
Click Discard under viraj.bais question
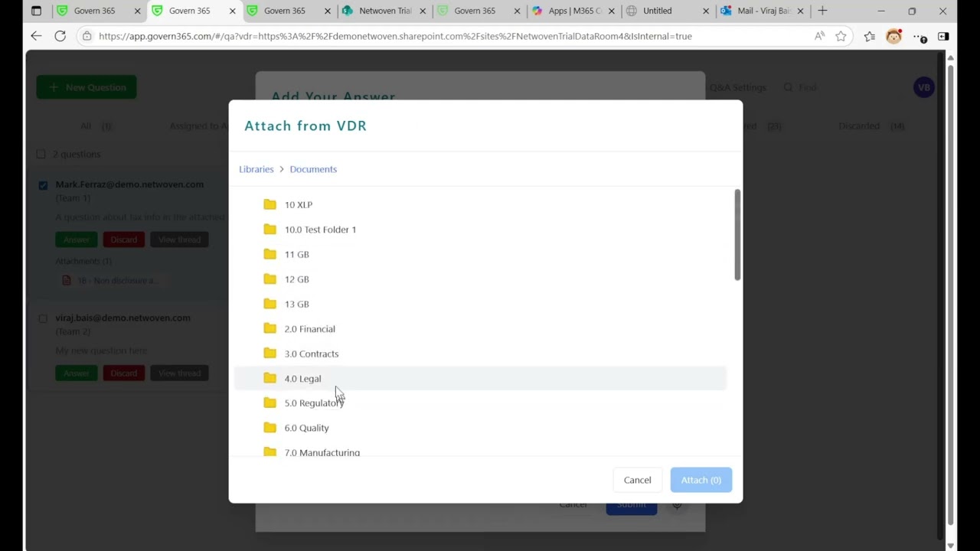click(x=123, y=373)
